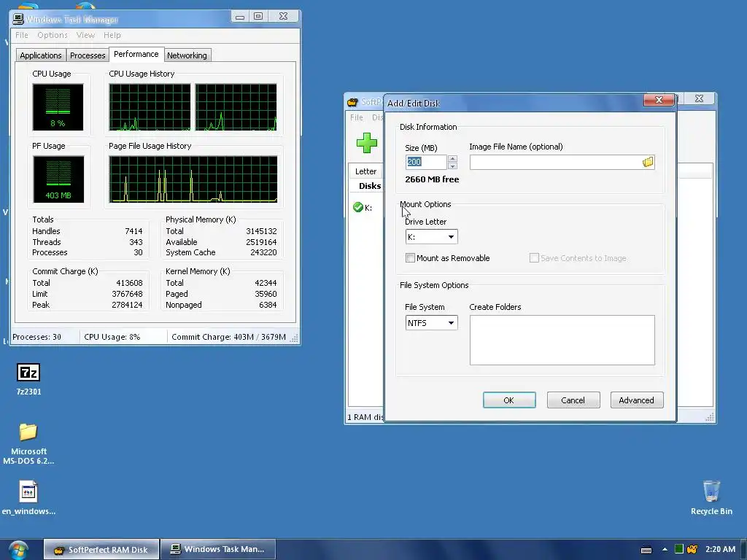Enable Mount as Removable checkbox
This screenshot has width=747, height=560.
pos(410,257)
